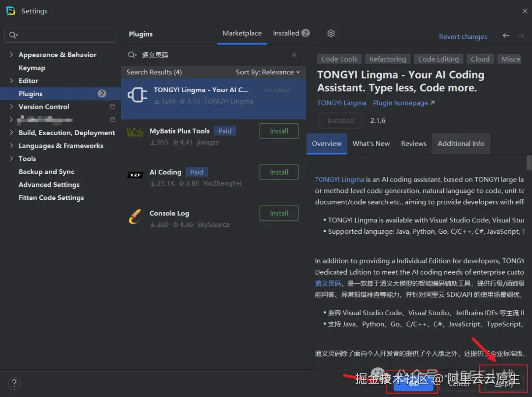Switch to the Marketplace tab
The height and width of the screenshot is (397, 532).
coord(242,33)
